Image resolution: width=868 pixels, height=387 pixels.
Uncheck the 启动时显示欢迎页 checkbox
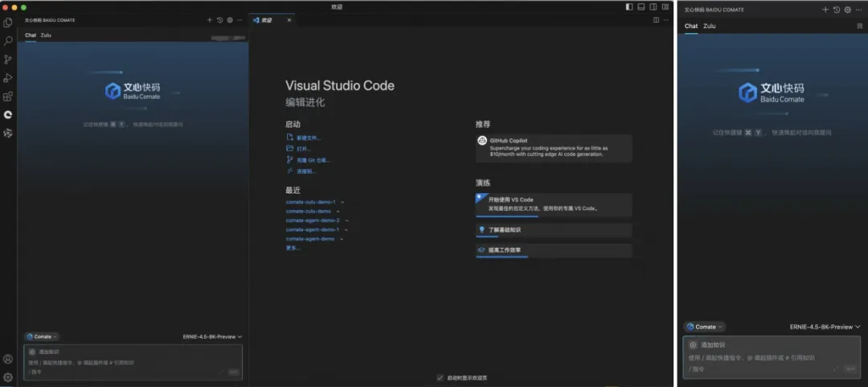pos(440,377)
